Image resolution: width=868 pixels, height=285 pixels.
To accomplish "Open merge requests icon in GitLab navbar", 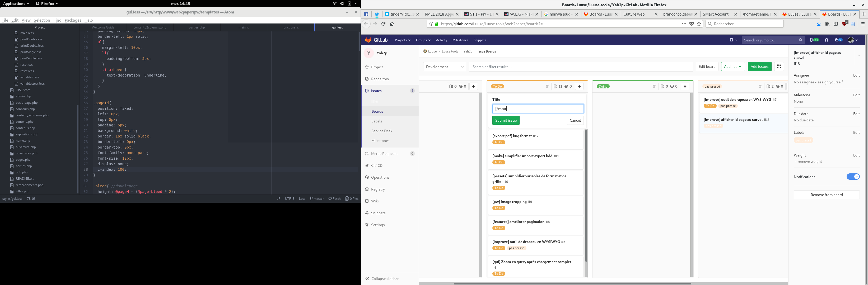I will click(826, 40).
